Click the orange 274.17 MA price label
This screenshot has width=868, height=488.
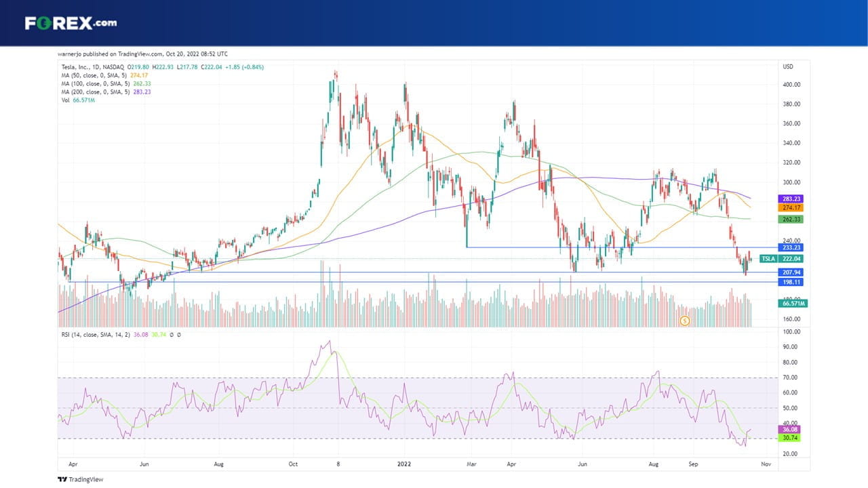tap(791, 207)
